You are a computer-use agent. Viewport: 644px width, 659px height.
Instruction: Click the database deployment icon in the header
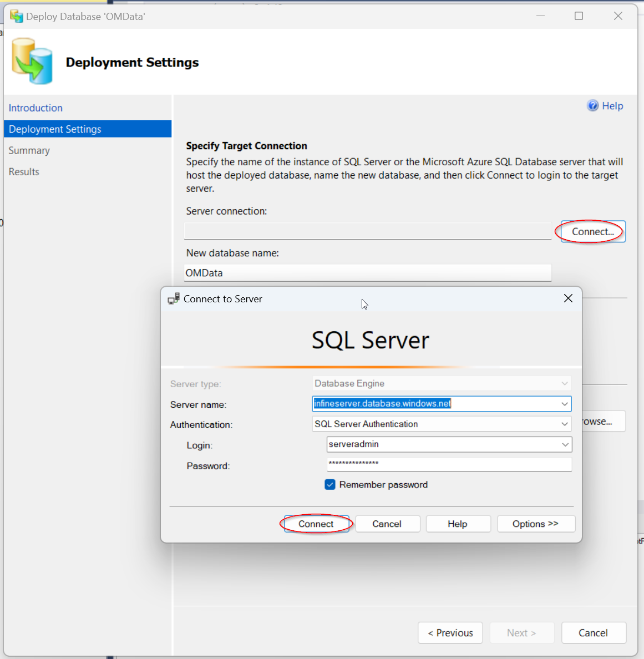click(x=32, y=61)
